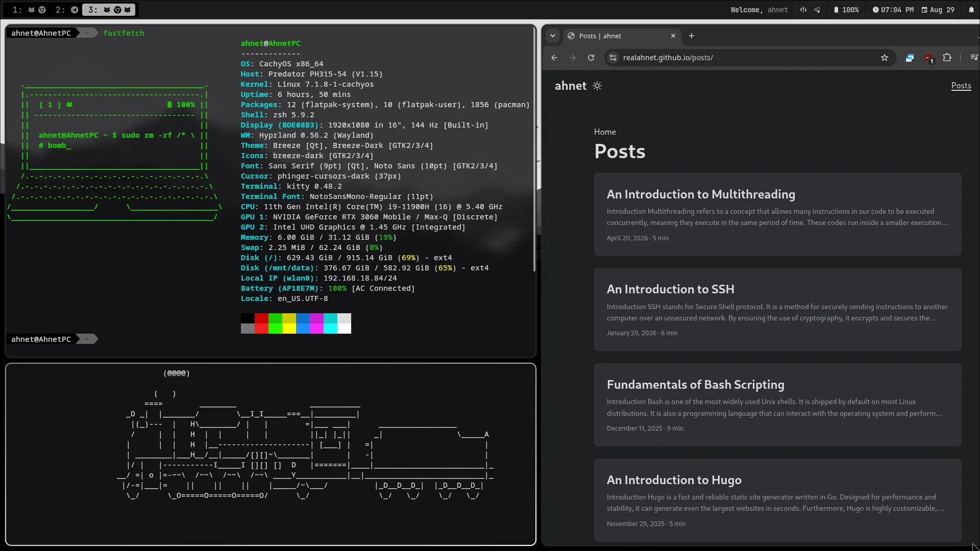Screen dimensions: 980x551
Task: Click the 'ahnet' site title link
Action: [571, 86]
